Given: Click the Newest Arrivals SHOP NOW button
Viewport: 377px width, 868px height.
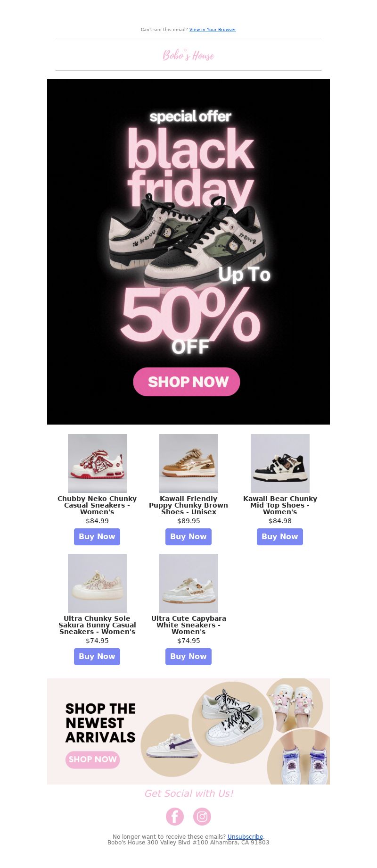Looking at the screenshot, I should (x=92, y=759).
